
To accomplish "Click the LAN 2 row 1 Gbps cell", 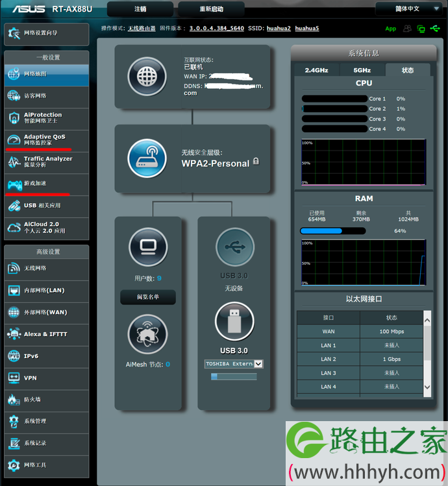I will click(x=392, y=359).
